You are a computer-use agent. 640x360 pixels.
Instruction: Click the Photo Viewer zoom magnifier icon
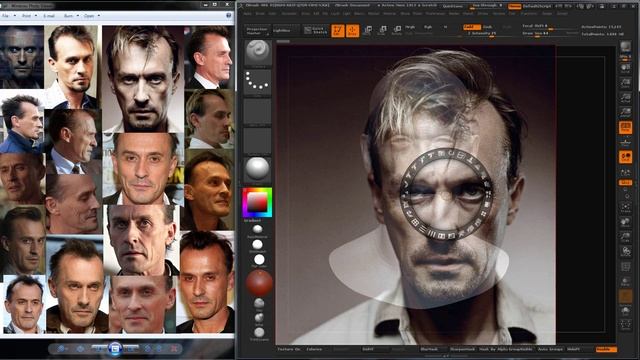[61, 349]
